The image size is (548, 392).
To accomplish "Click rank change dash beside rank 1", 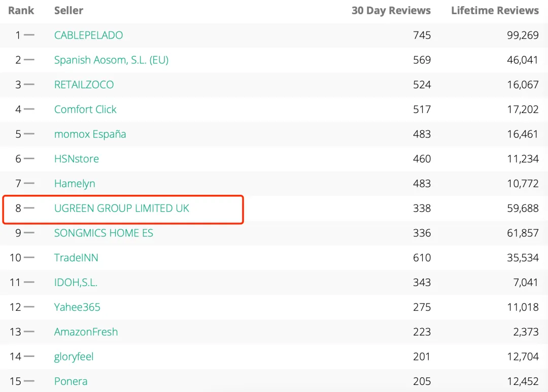I will (29, 35).
